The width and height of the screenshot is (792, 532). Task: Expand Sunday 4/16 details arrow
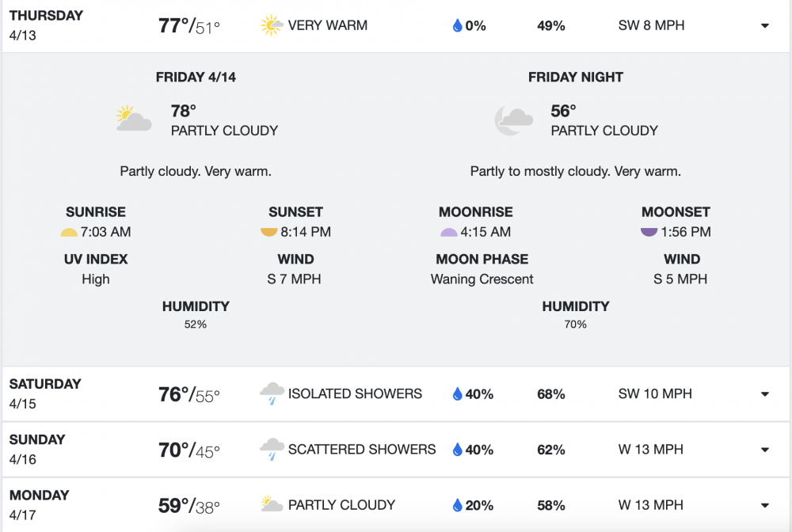(x=765, y=450)
